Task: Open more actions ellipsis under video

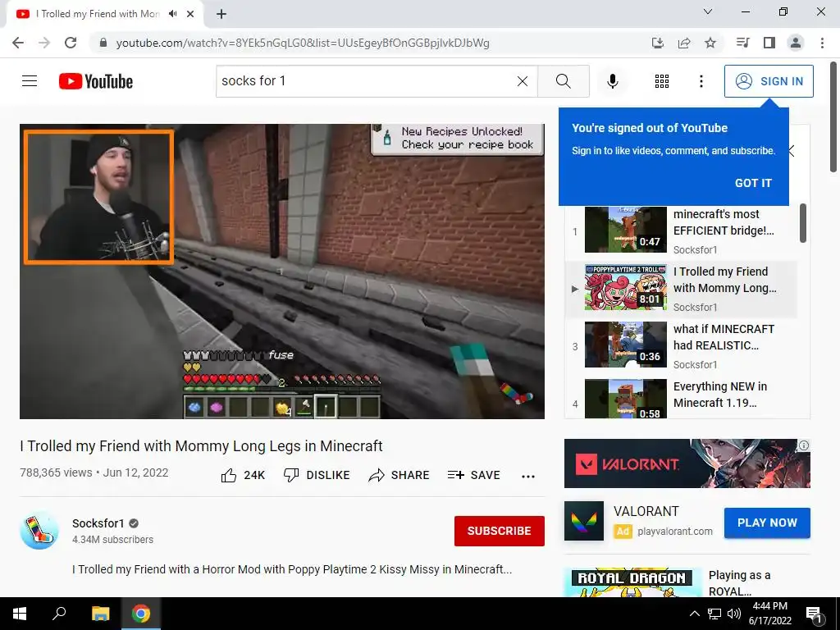Action: 528,477
